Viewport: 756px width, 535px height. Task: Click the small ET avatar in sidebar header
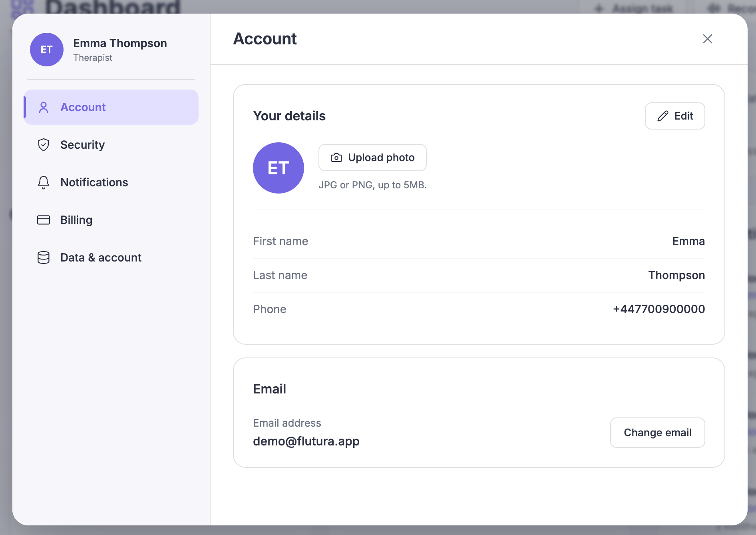pyautogui.click(x=47, y=50)
